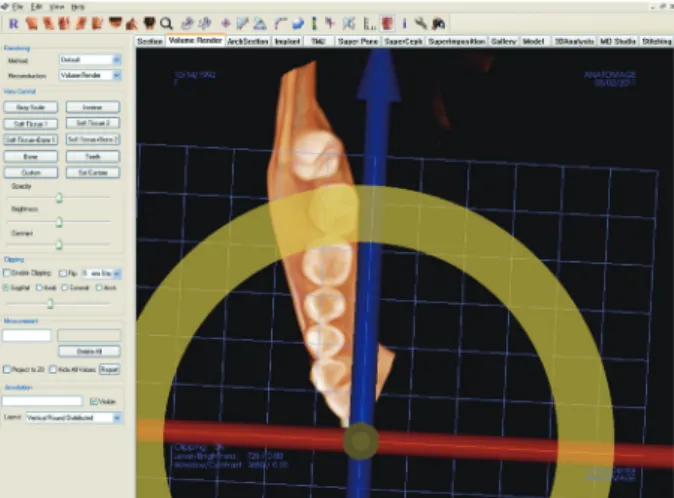Click the comment marker pin icon
This screenshot has width=674, height=498.
click(330, 23)
